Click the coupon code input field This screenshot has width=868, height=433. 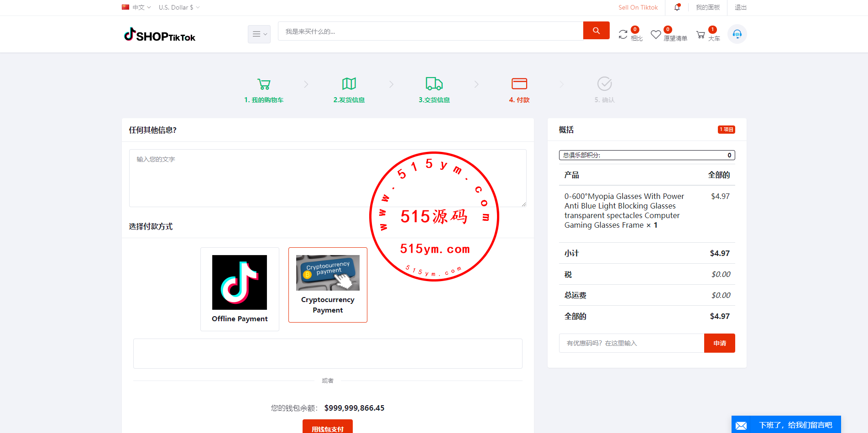pyautogui.click(x=631, y=343)
